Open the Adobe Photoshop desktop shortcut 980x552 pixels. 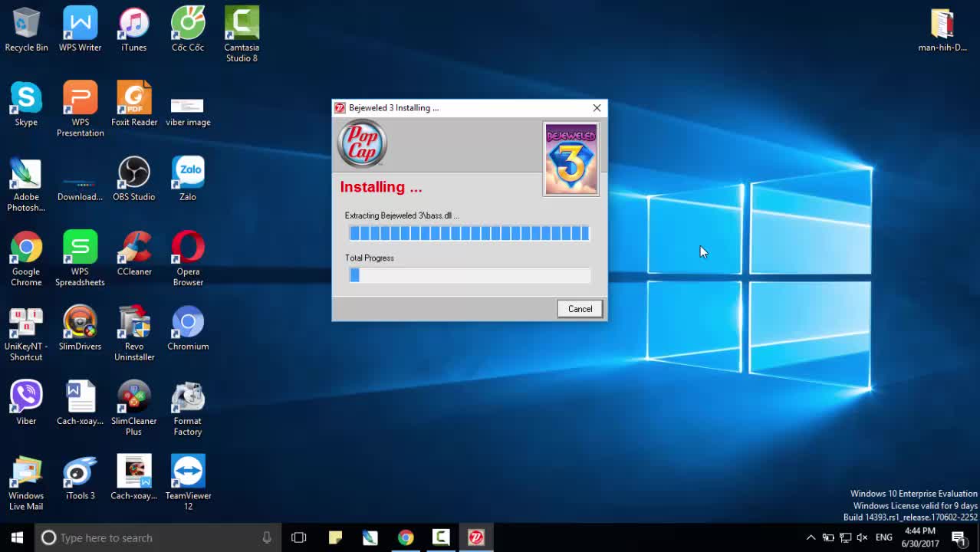tap(26, 185)
